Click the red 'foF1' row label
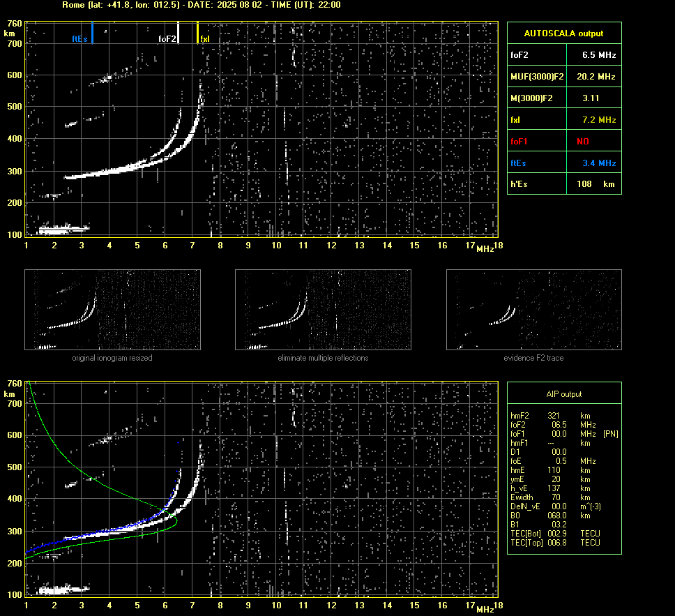Image resolution: width=675 pixels, height=616 pixels. [x=519, y=142]
